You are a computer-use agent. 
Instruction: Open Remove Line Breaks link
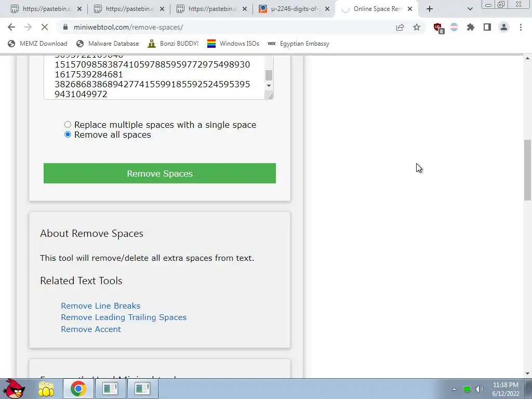100,305
